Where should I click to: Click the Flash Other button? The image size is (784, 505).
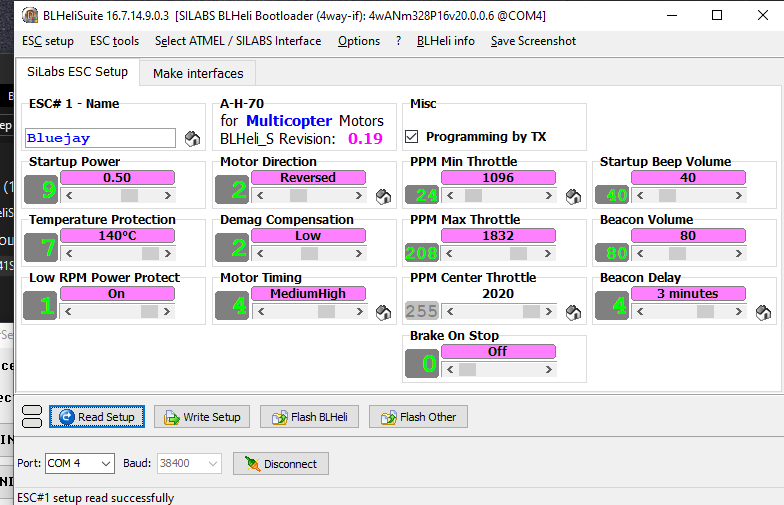pos(418,416)
